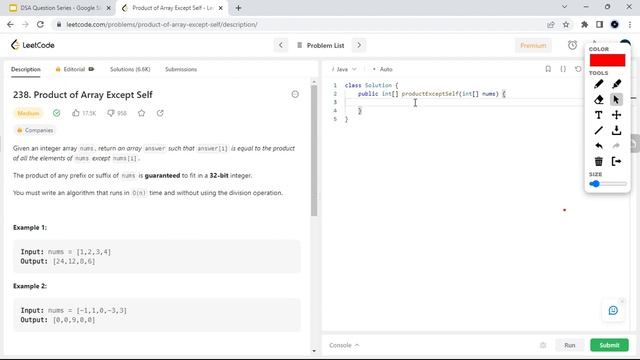The width and height of the screenshot is (640, 360).
Task: Close the Product of Array tab
Action: 220,8
